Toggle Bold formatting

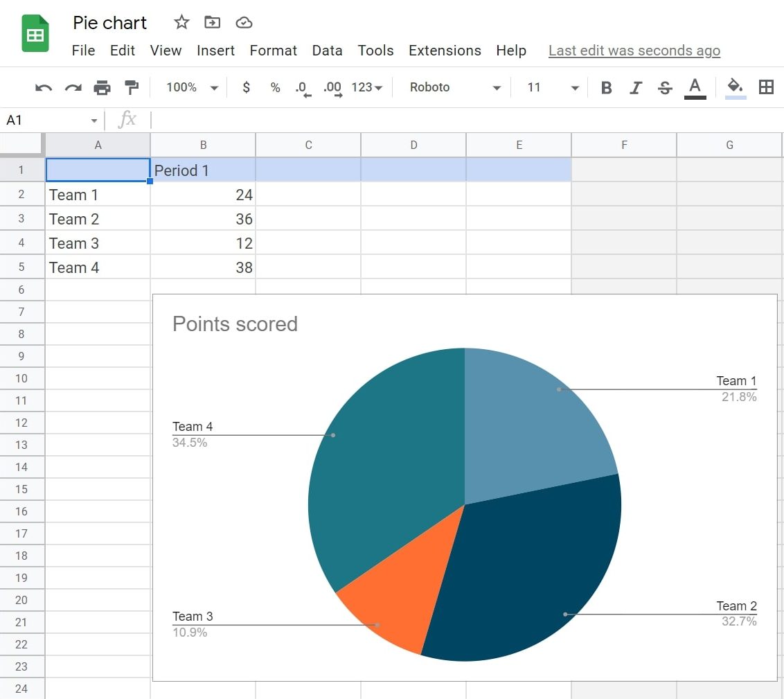click(607, 88)
